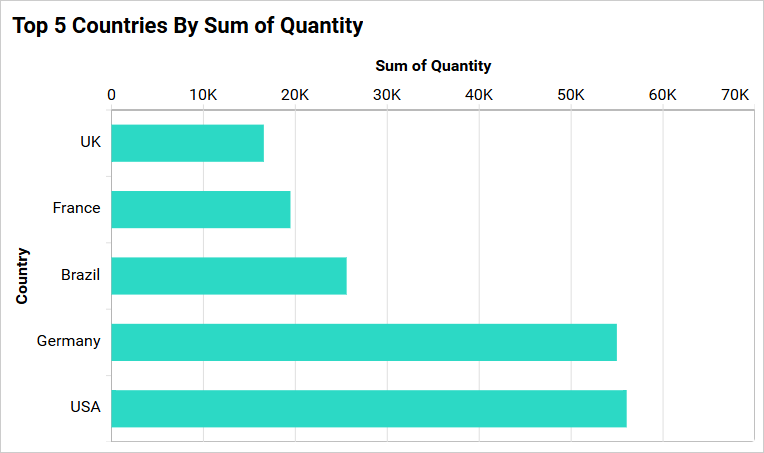Click the USA axis label
The image size is (764, 453).
pyautogui.click(x=85, y=407)
